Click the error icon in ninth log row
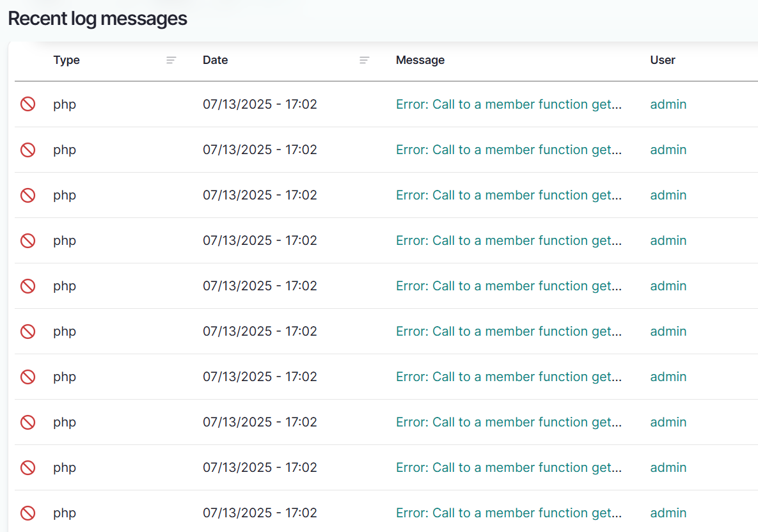 pos(28,467)
